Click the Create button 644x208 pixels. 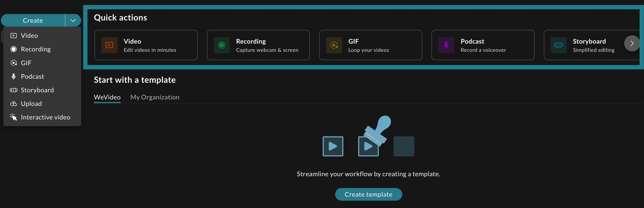(x=33, y=20)
